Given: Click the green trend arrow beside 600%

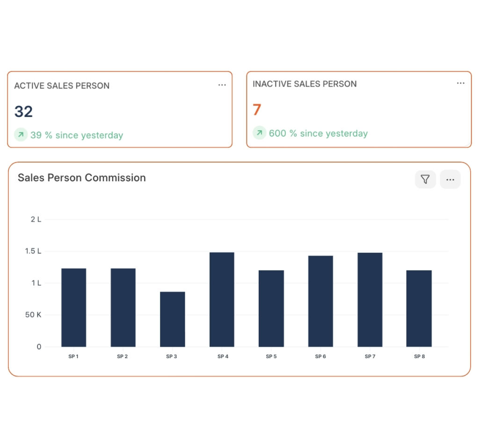Looking at the screenshot, I should click(x=259, y=133).
